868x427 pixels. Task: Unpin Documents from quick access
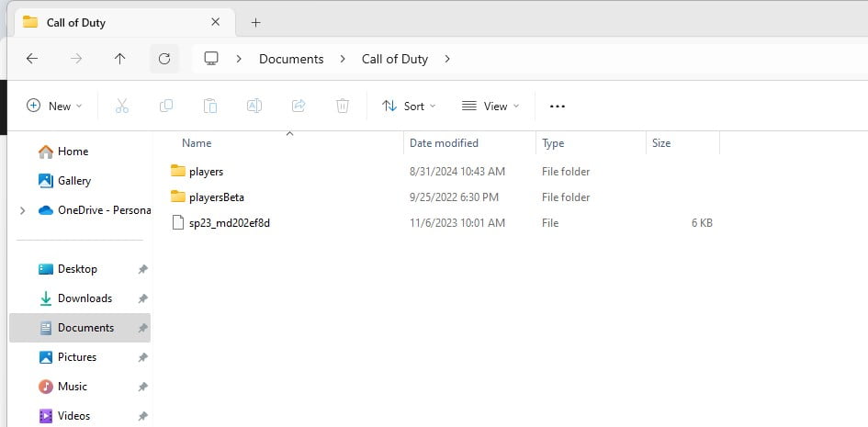tap(142, 328)
